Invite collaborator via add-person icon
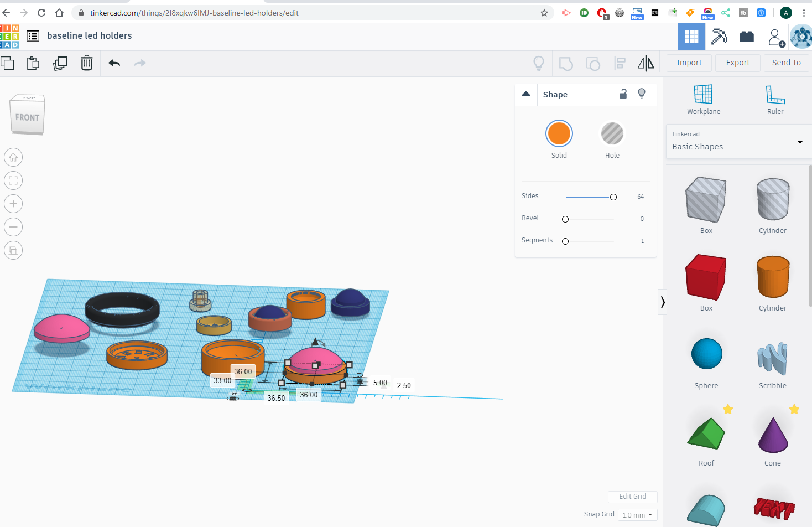 [775, 38]
